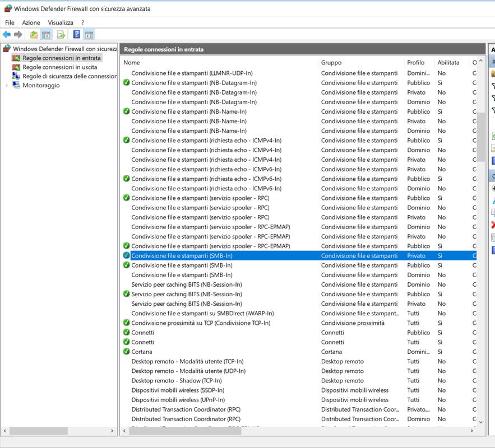This screenshot has height=448, width=495.
Task: Click the up-one-level folder toolbar icon
Action: point(34,34)
